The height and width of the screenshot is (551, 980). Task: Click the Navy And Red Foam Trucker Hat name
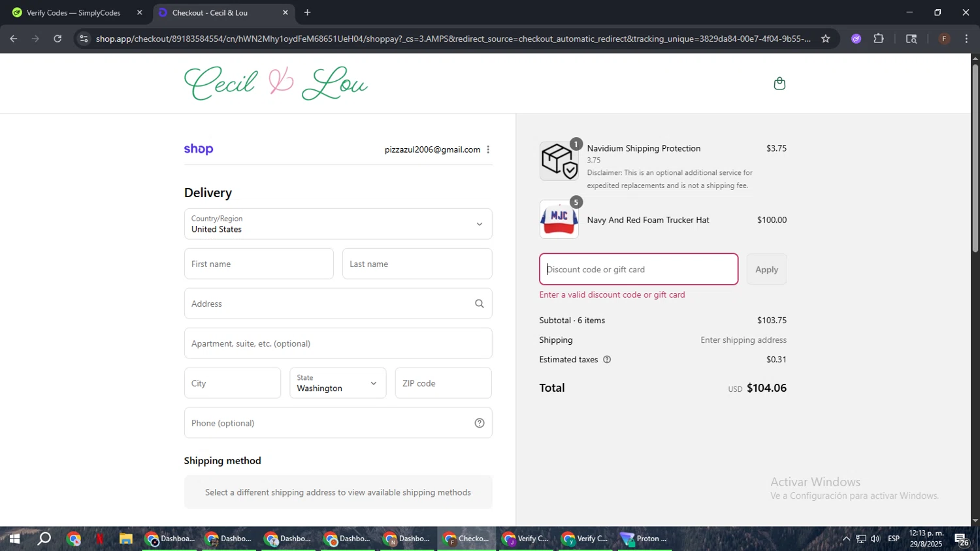click(648, 220)
